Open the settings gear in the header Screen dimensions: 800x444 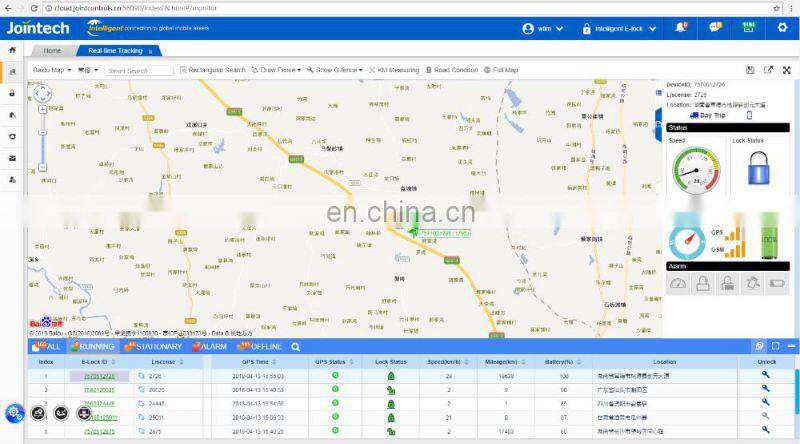pos(782,28)
